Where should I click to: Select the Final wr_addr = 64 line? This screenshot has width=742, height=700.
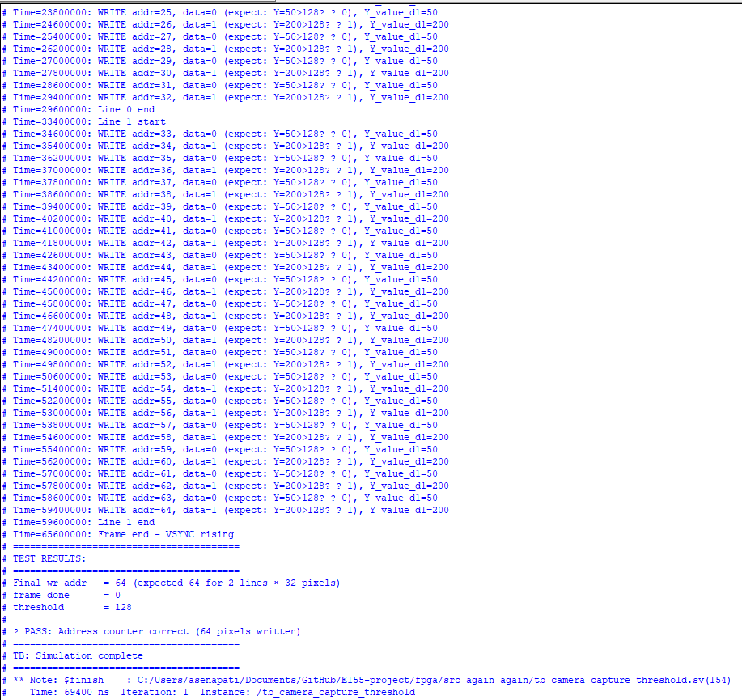pyautogui.click(x=176, y=583)
